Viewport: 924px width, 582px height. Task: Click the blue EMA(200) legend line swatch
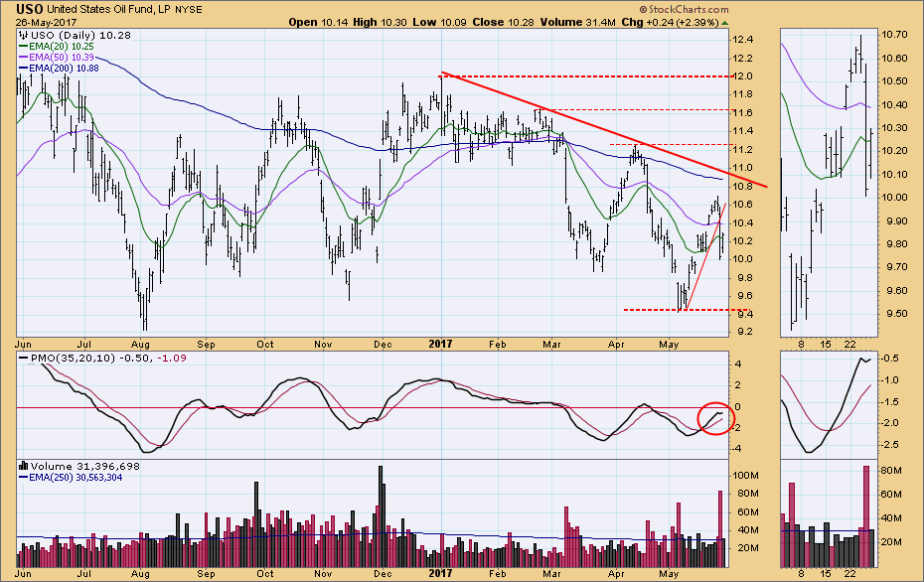point(24,69)
